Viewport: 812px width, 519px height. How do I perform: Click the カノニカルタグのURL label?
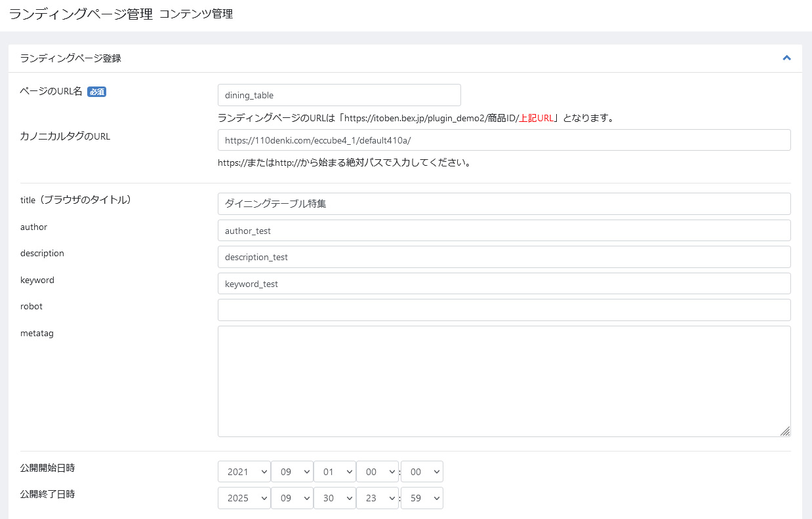[65, 136]
